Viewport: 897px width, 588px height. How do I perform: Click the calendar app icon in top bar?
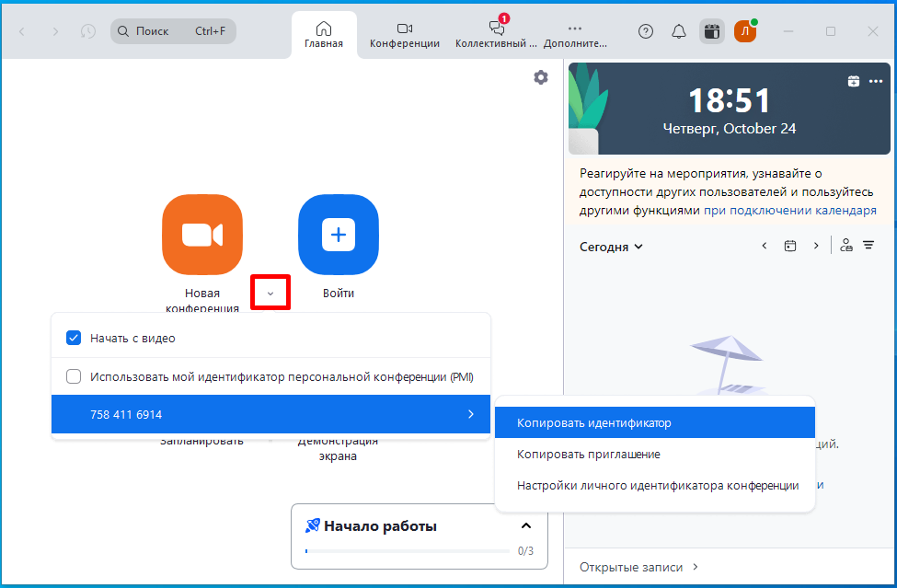(712, 31)
